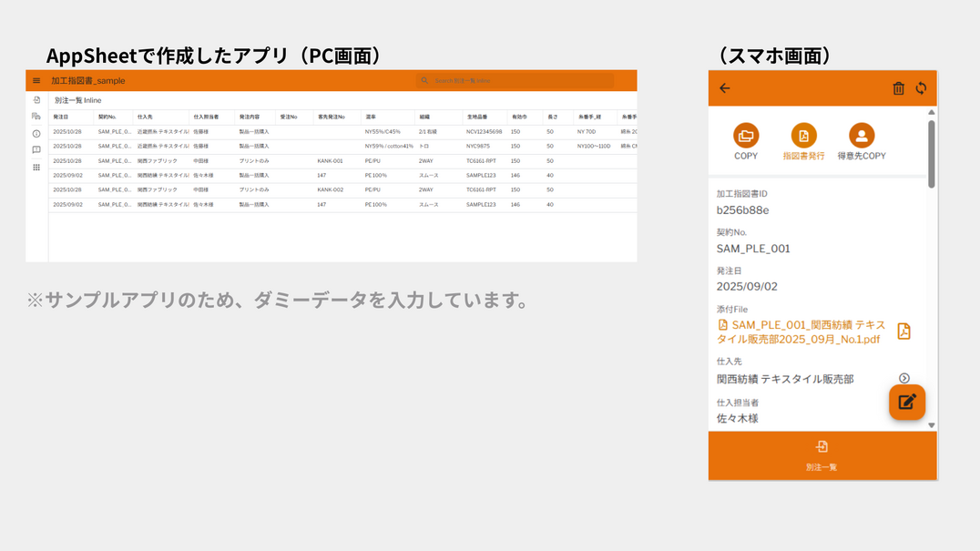This screenshot has height=551, width=980.
Task: Click the sync refresh icon
Action: (921, 88)
